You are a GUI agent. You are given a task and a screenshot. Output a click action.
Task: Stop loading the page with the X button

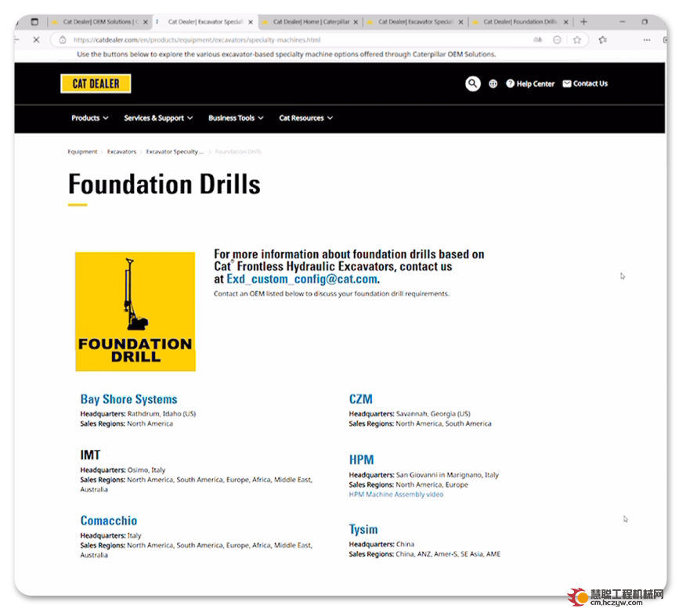(36, 40)
